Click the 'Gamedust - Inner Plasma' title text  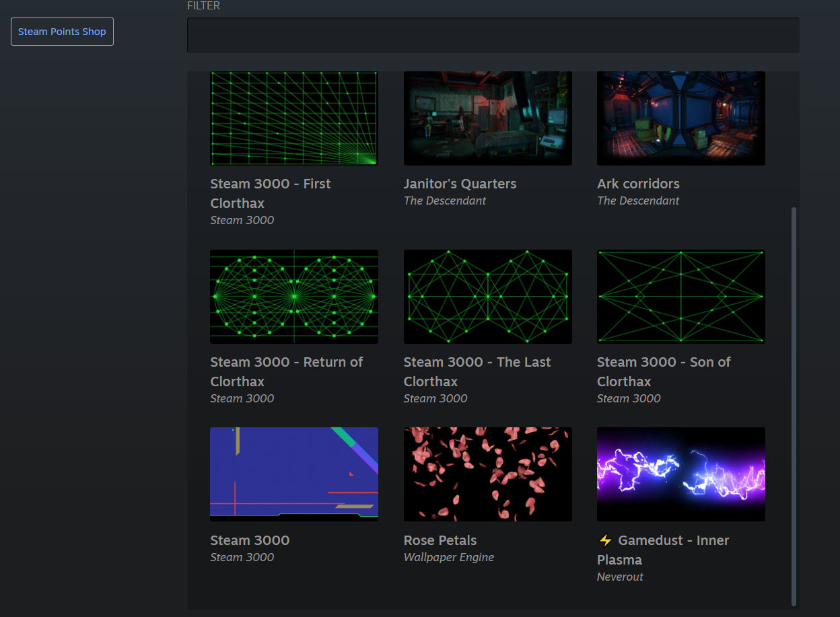point(663,550)
